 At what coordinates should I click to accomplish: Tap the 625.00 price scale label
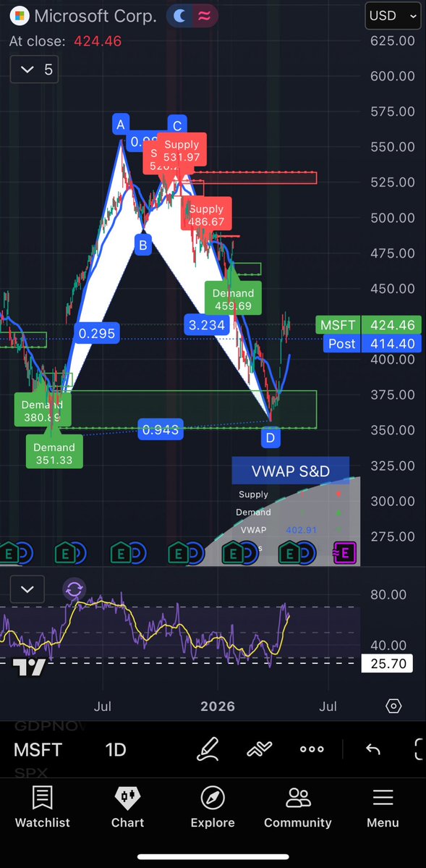392,41
